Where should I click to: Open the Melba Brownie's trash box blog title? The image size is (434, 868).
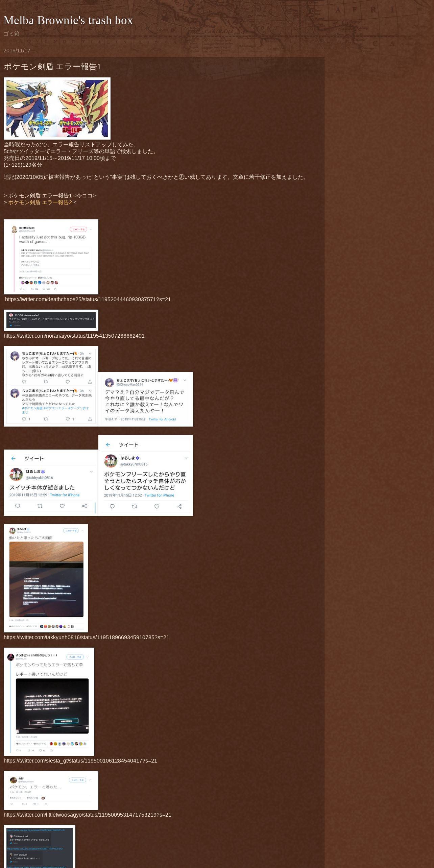[68, 20]
